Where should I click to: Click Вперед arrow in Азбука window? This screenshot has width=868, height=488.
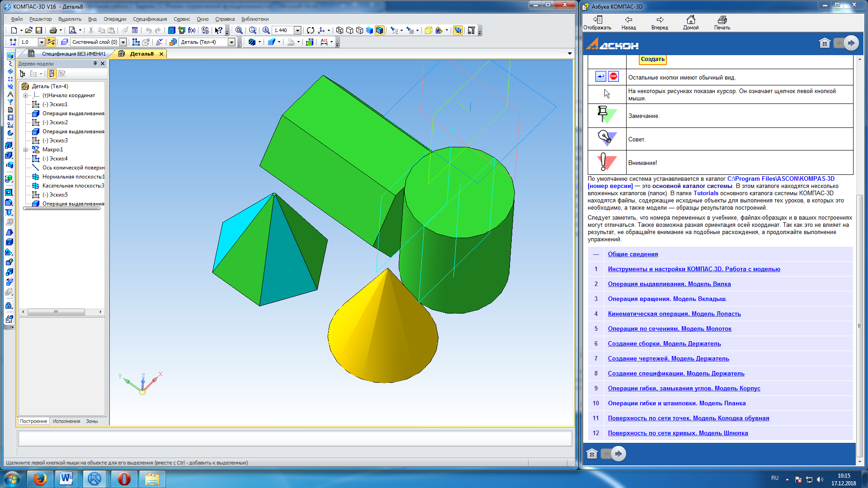pos(660,23)
